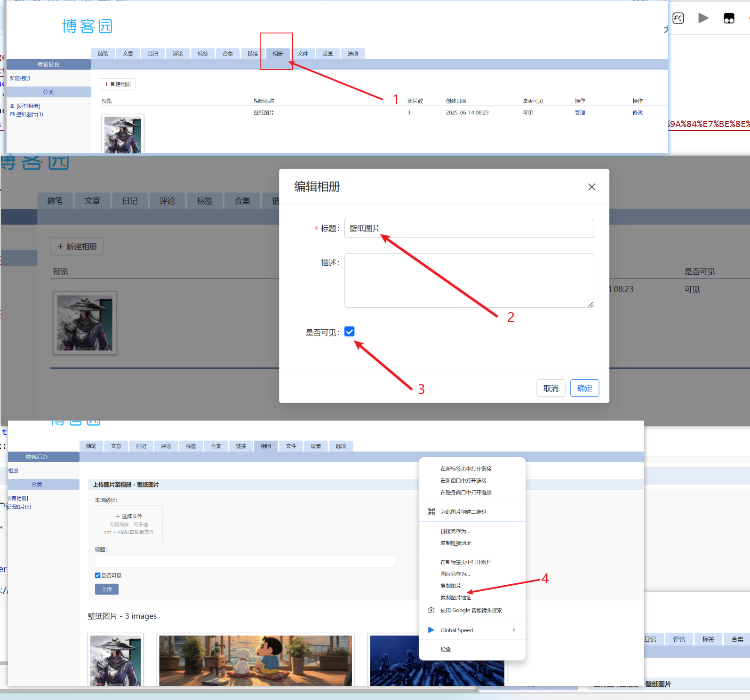Click + 选择文件 upload area
Image resolution: width=750 pixels, height=700 pixels.
coord(129,524)
